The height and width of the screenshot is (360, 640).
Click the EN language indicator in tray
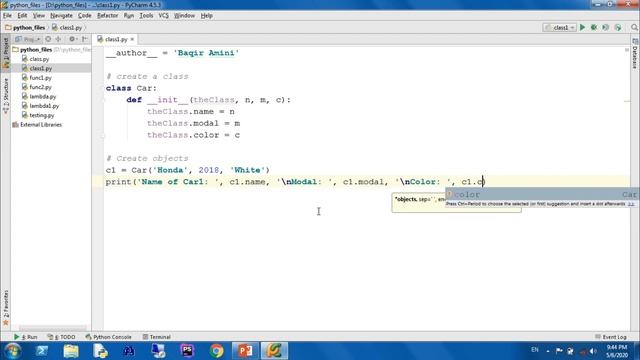click(535, 350)
